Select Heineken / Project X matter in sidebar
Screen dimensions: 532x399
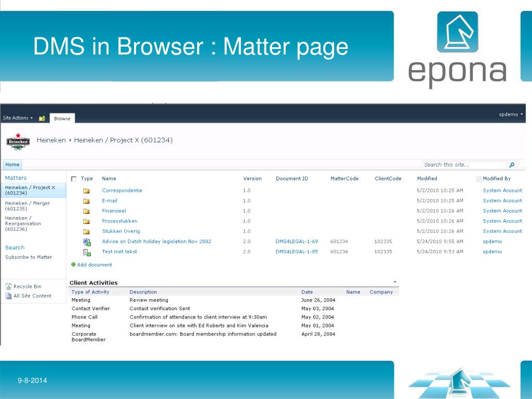(x=33, y=190)
